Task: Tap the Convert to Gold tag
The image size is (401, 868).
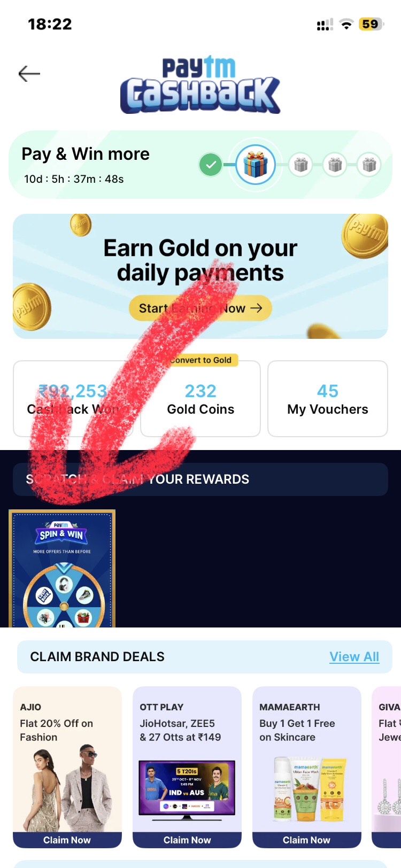Action: (201, 360)
